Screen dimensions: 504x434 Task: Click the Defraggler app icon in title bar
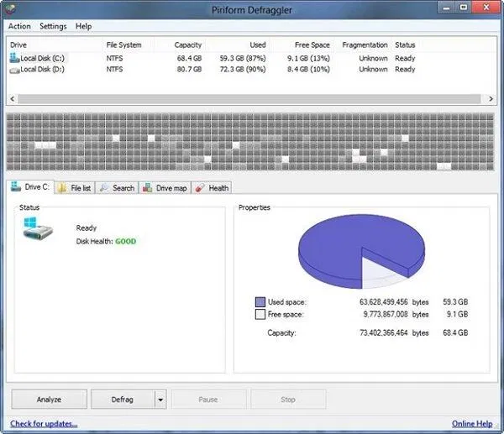(x=9, y=8)
